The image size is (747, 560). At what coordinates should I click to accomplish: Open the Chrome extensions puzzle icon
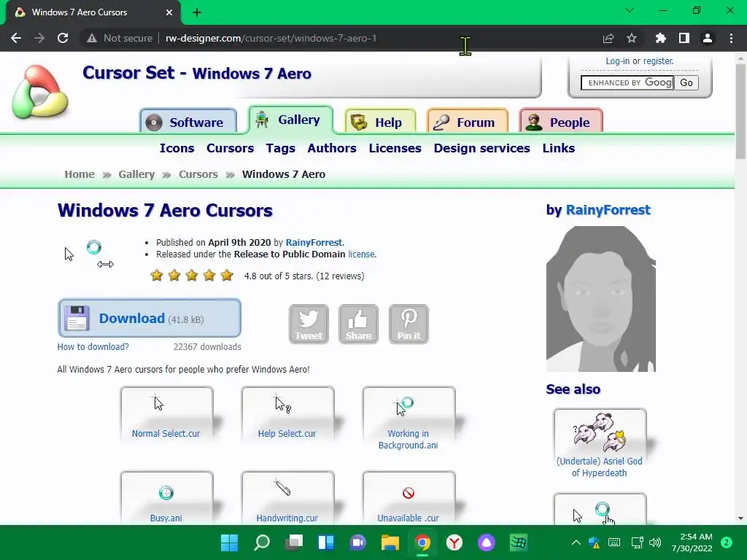(661, 38)
